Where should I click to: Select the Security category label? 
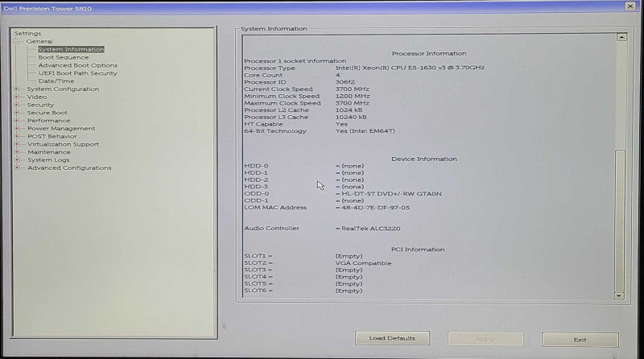click(40, 105)
